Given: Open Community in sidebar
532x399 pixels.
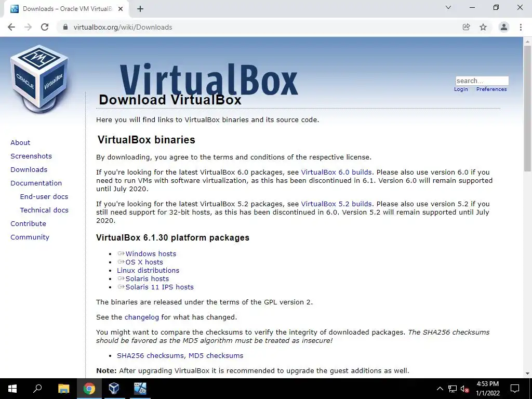Looking at the screenshot, I should (30, 237).
